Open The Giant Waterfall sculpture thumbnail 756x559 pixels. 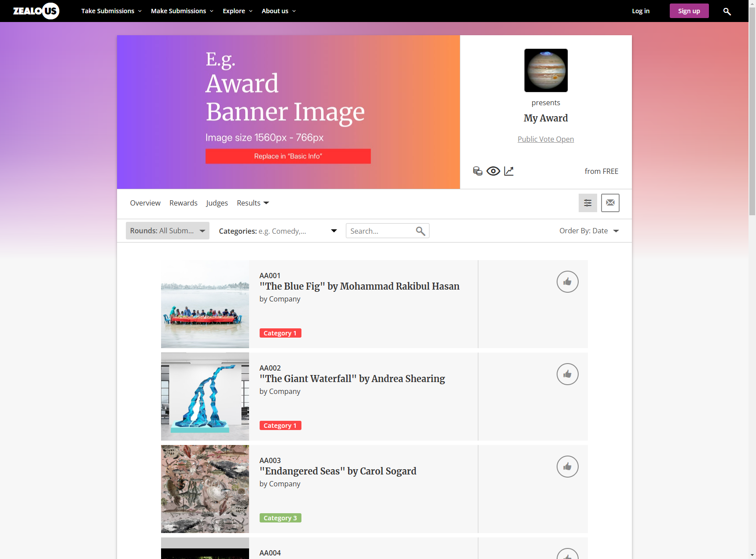click(x=205, y=397)
